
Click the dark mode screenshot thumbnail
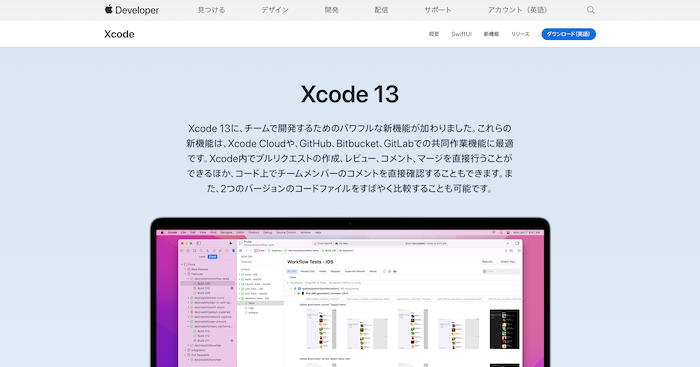click(x=504, y=329)
